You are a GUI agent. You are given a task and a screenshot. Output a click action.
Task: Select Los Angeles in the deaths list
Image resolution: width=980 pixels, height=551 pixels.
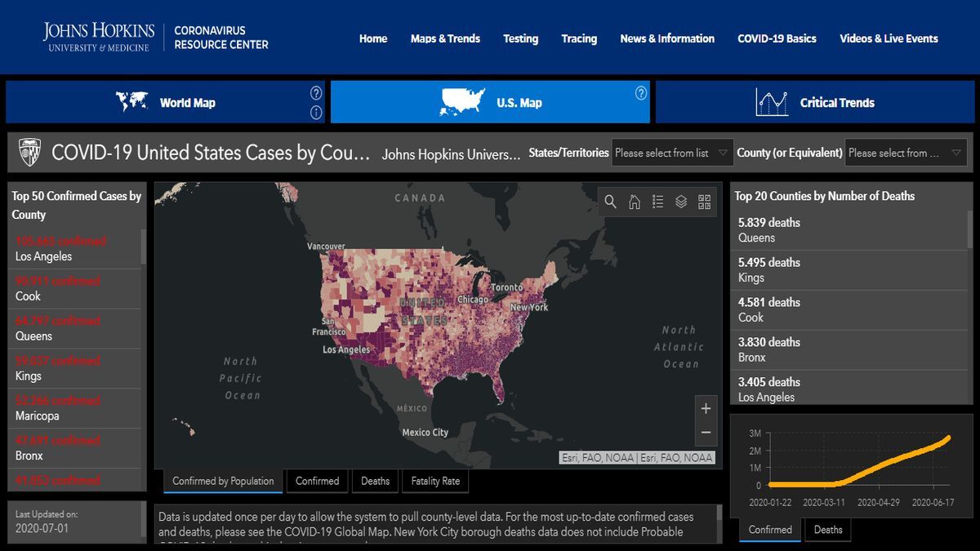click(x=849, y=388)
